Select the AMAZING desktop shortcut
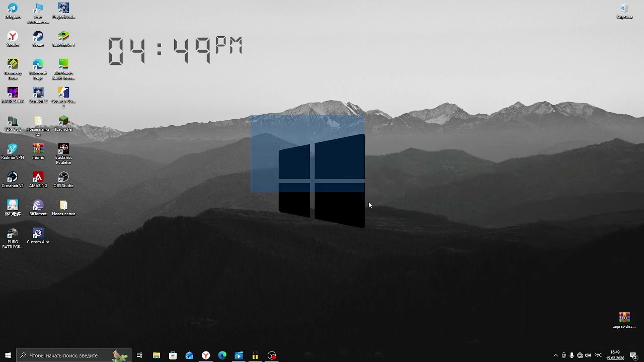644x362 pixels. [x=38, y=180]
